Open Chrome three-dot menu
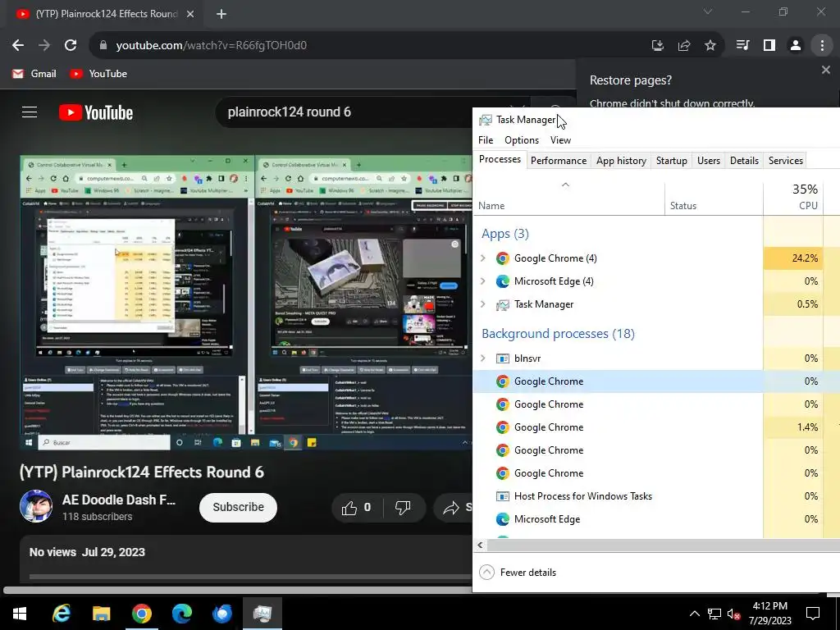840x630 pixels. (822, 46)
